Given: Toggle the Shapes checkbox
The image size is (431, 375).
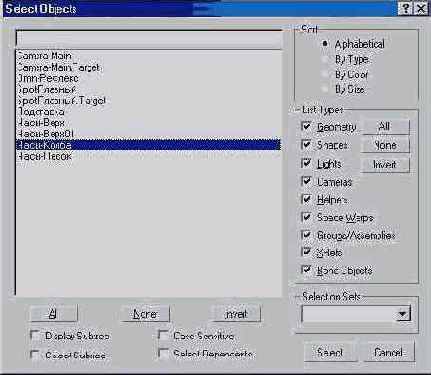Looking at the screenshot, I should [306, 145].
